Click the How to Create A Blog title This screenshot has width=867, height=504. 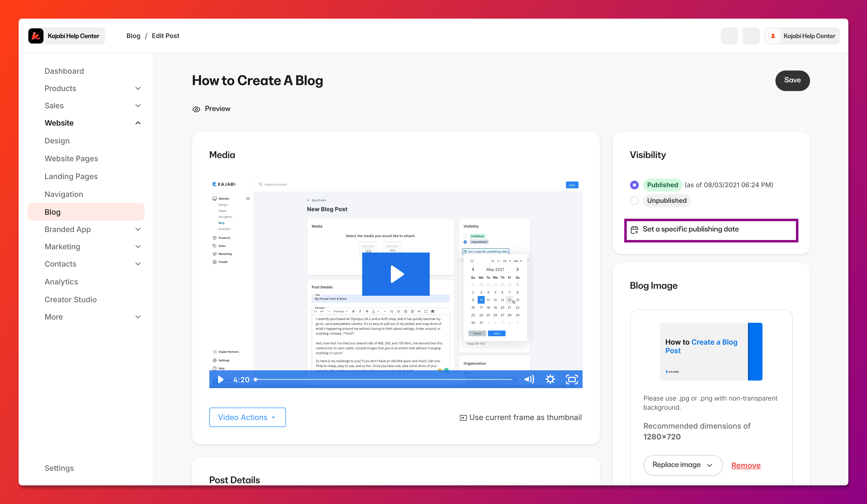[x=257, y=80]
